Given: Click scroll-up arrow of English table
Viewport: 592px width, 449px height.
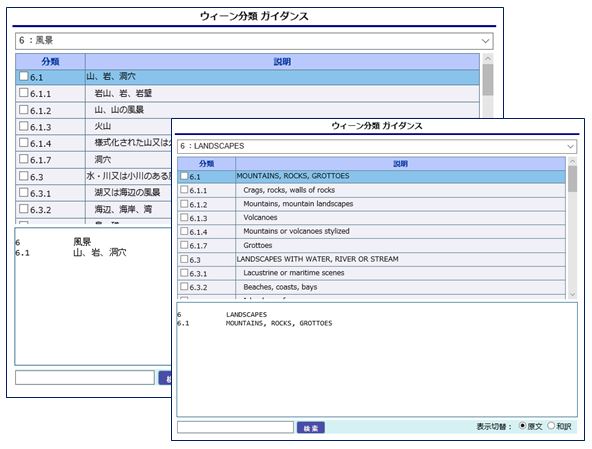Looking at the screenshot, I should click(572, 161).
